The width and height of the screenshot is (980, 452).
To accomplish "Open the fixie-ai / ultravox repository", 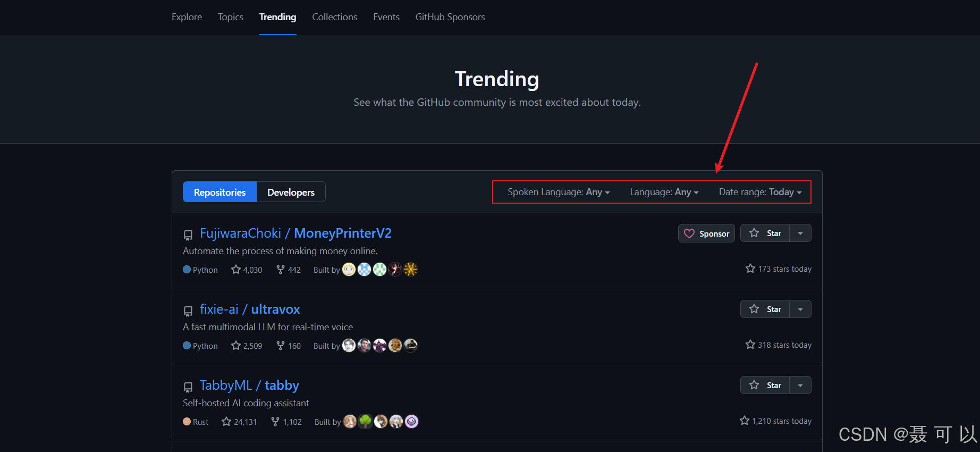I will point(250,309).
